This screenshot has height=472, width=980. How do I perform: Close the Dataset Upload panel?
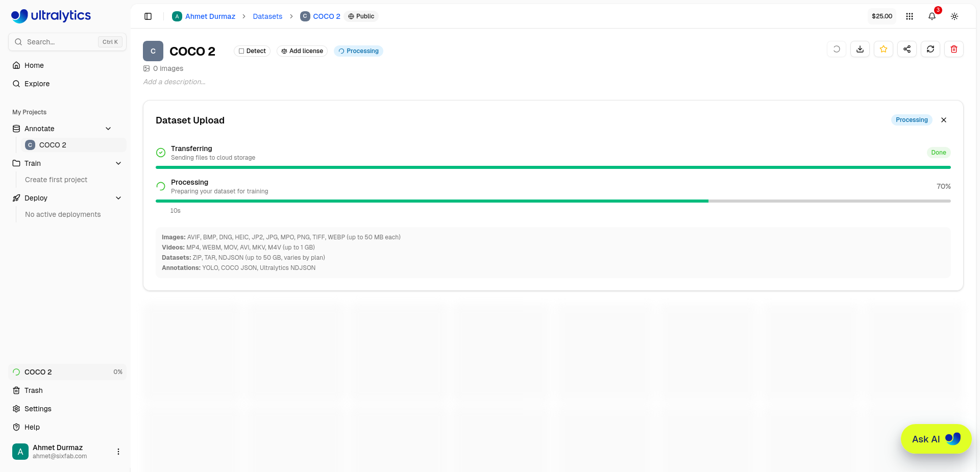944,120
